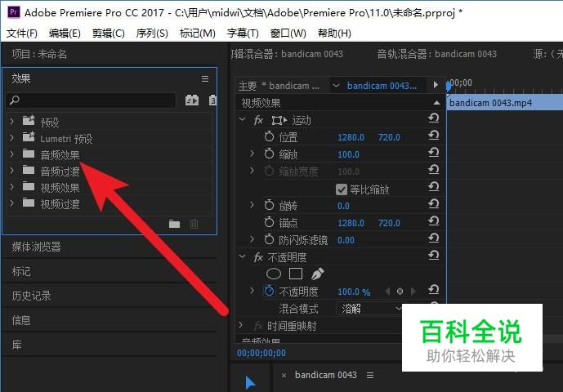The height and width of the screenshot is (392, 563).
Task: Reset the 缩放 parameter
Action: tap(434, 152)
